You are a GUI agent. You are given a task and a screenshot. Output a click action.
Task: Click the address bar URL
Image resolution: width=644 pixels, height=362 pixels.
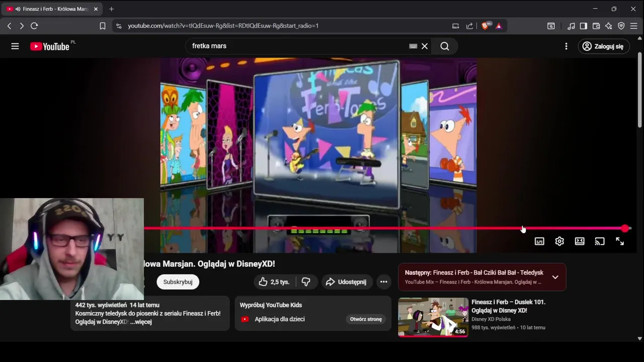223,26
